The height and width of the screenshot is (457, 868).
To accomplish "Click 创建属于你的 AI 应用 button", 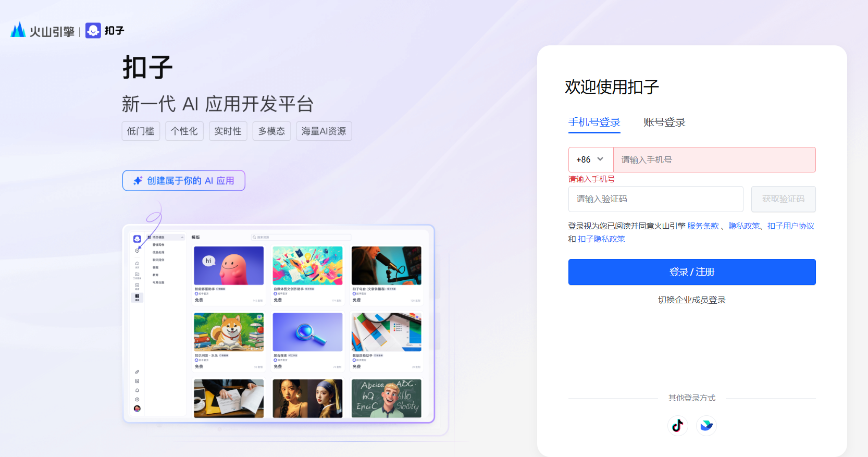I will pos(184,181).
